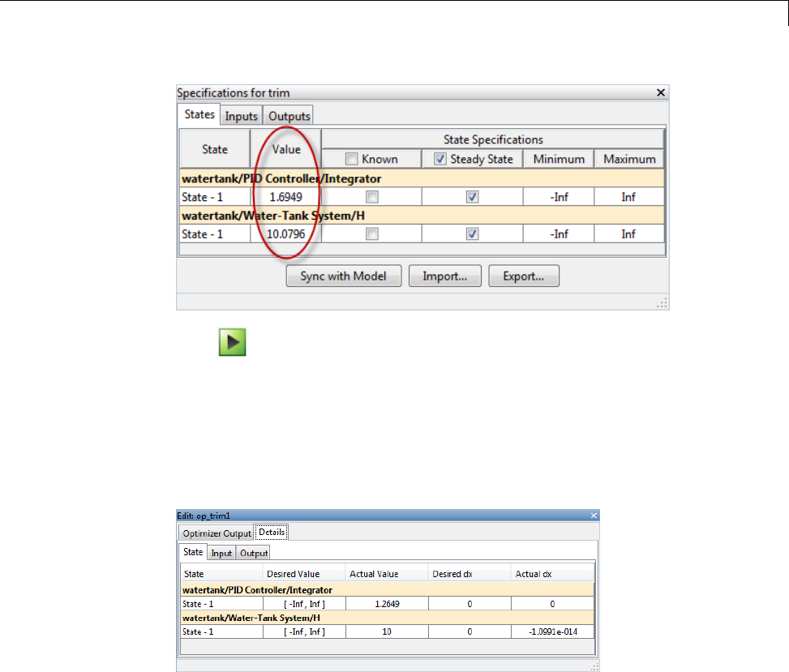This screenshot has height=672, width=789.
Task: Uncheck Steady State for the PID Controller/Integrator state
Action: coord(472,197)
